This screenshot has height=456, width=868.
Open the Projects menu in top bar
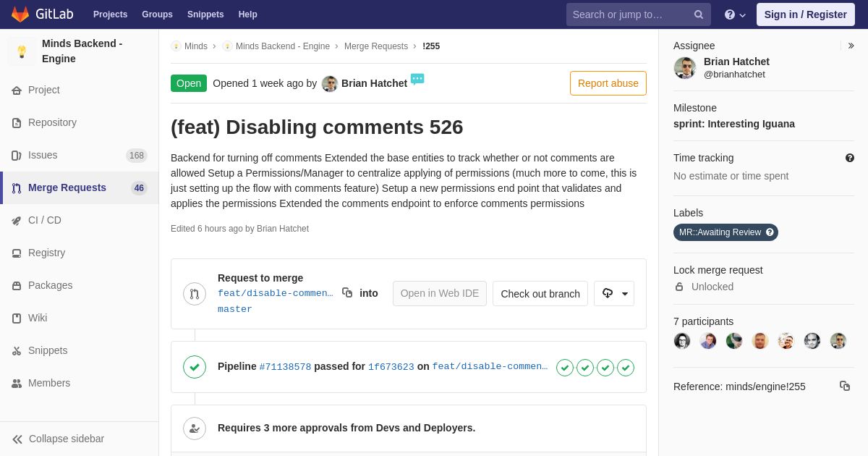pos(110,14)
